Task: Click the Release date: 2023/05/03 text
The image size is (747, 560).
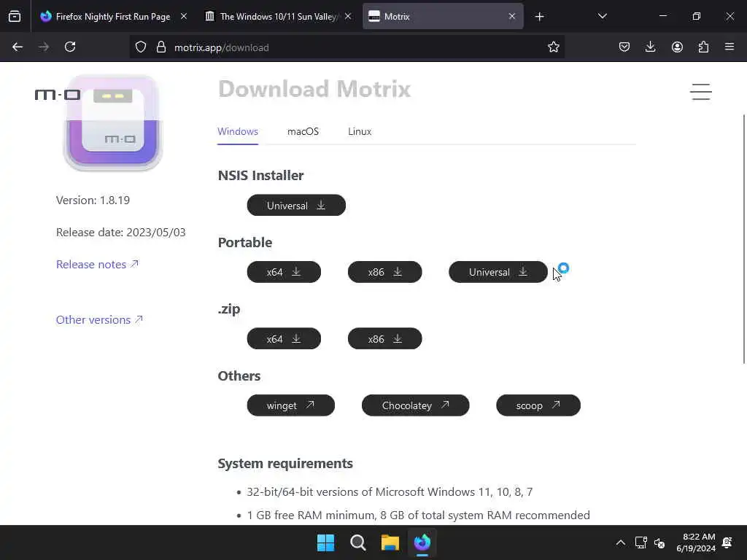Action: (121, 233)
